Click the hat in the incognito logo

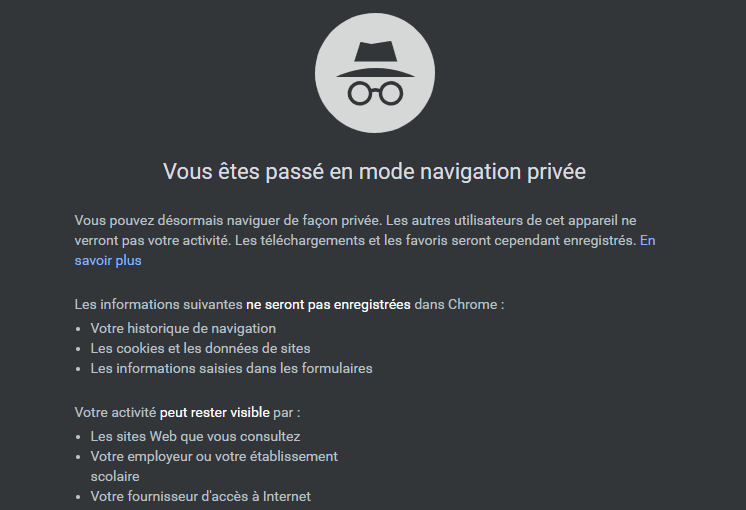[x=374, y=58]
